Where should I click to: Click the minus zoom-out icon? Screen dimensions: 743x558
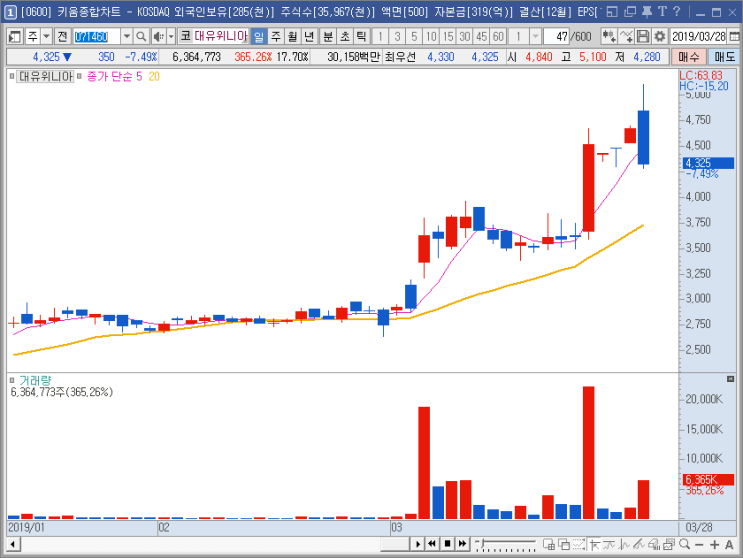(x=699, y=545)
